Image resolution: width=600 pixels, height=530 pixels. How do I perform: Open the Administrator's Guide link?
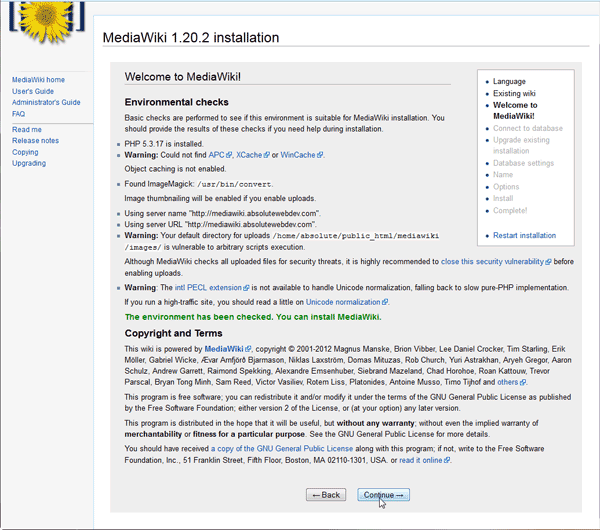tap(46, 102)
